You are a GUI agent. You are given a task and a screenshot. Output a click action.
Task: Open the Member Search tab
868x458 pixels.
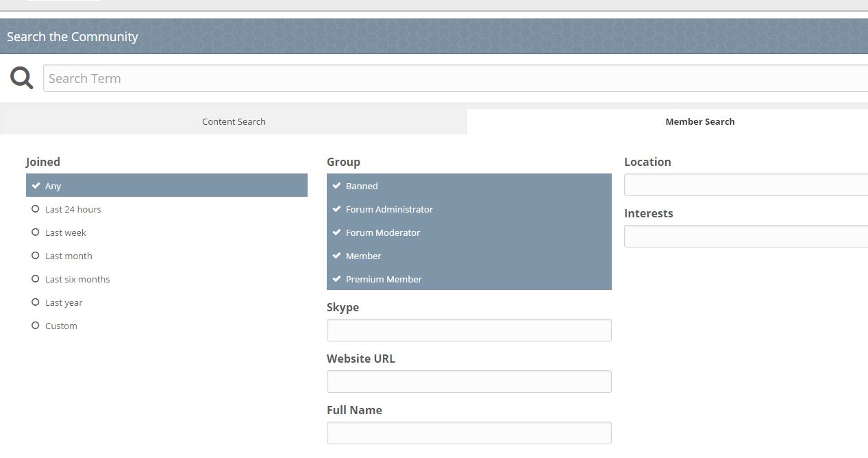tap(667, 121)
